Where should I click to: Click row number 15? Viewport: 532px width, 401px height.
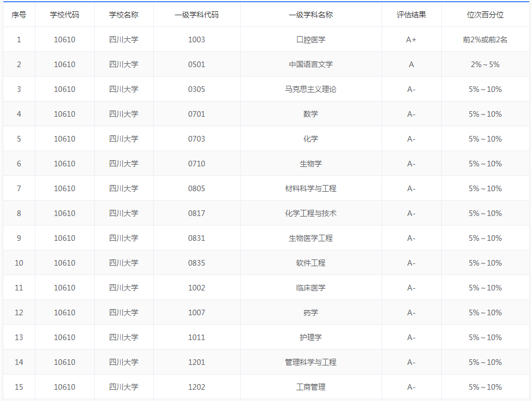19,387
